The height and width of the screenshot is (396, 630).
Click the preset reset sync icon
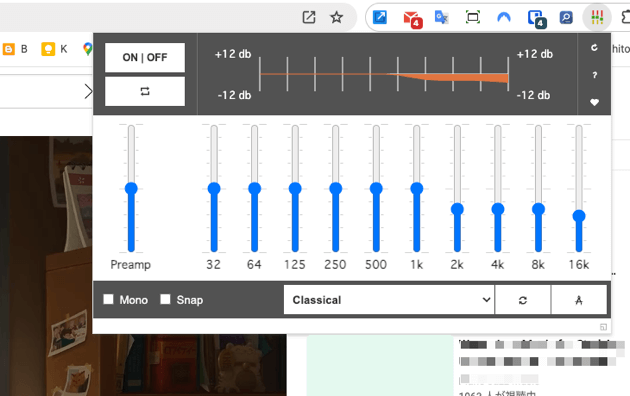click(x=523, y=300)
